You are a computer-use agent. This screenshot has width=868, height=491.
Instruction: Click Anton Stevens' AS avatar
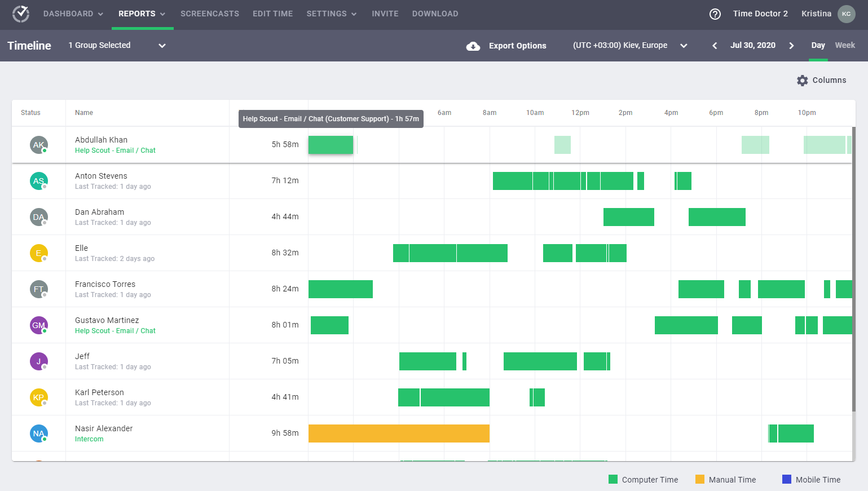38,181
